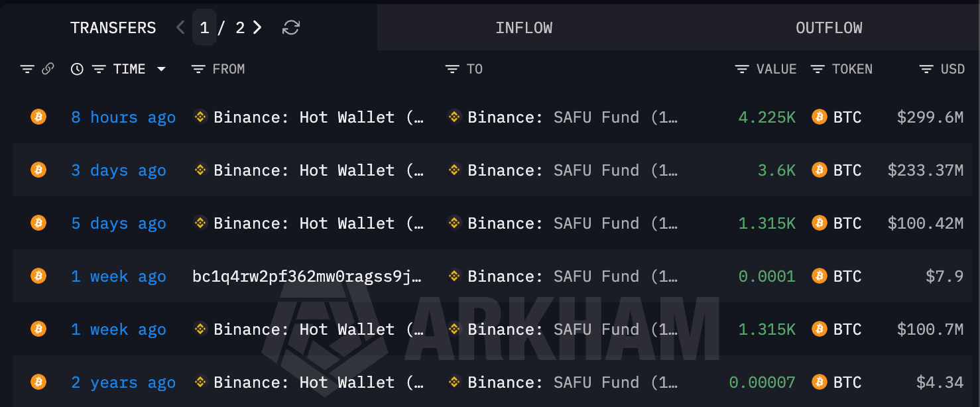The height and width of the screenshot is (407, 980).
Task: Click the refresh transfers icon
Action: pyautogui.click(x=291, y=27)
